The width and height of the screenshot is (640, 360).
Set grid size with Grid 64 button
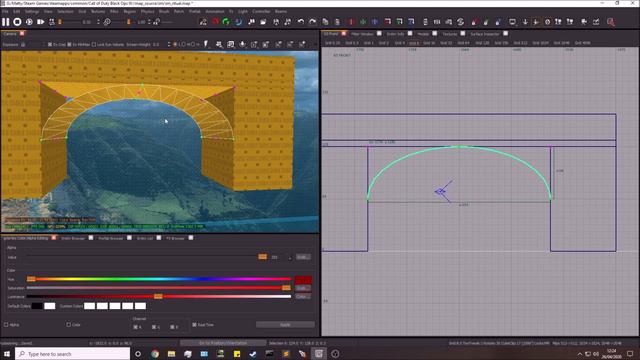[x=463, y=43]
